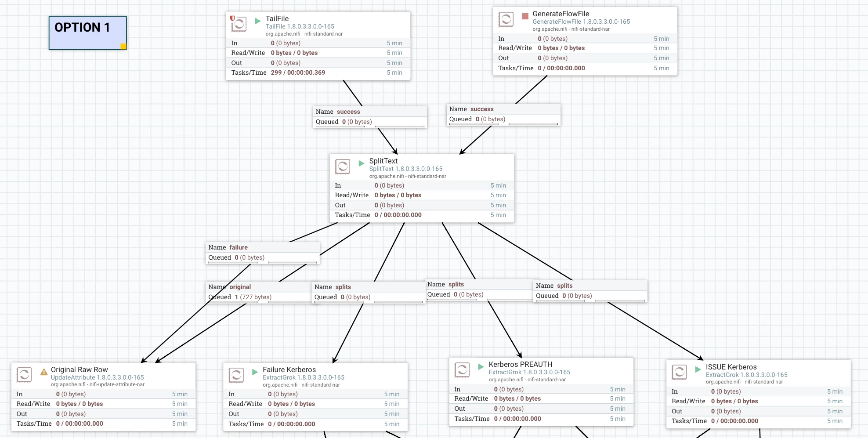This screenshot has height=438, width=868.
Task: Click the Failure Kerberos running status arrow
Action: click(255, 372)
